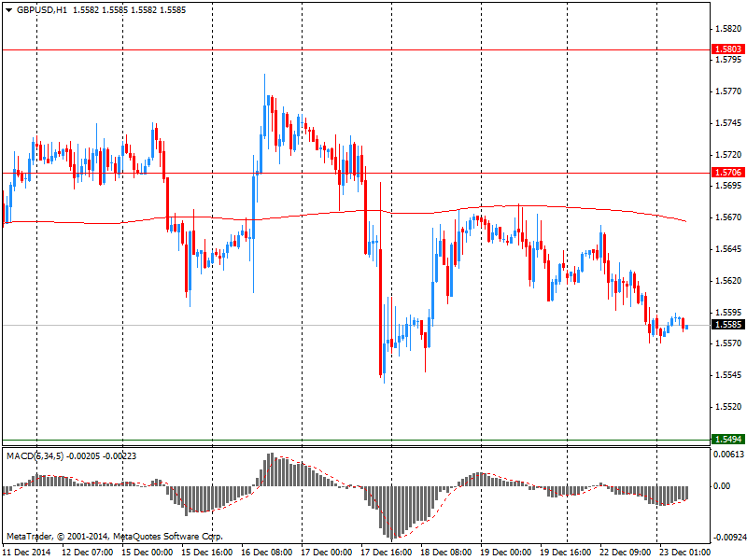Screen dimensions: 747x560
Task: Click the 12 Dec 07:00 time label
Action: pyautogui.click(x=87, y=552)
